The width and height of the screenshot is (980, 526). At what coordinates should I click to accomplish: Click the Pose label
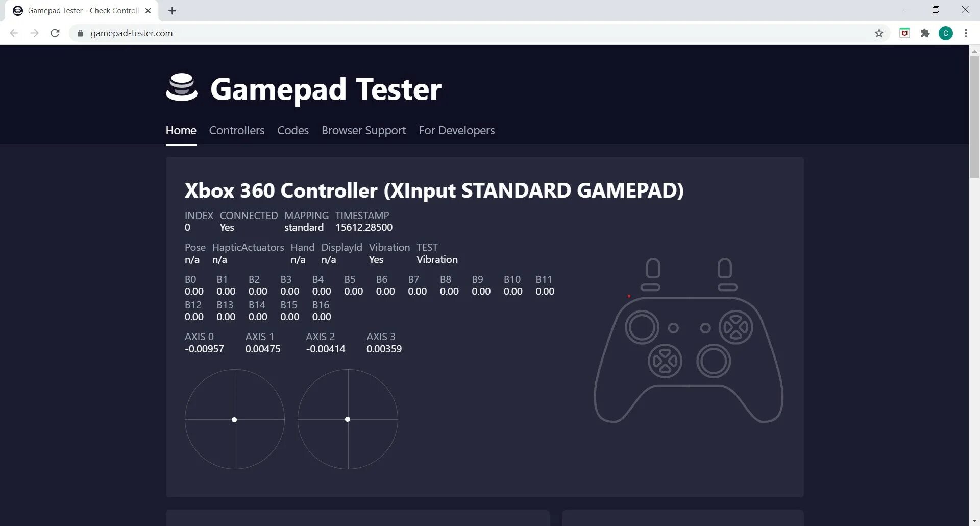(195, 247)
